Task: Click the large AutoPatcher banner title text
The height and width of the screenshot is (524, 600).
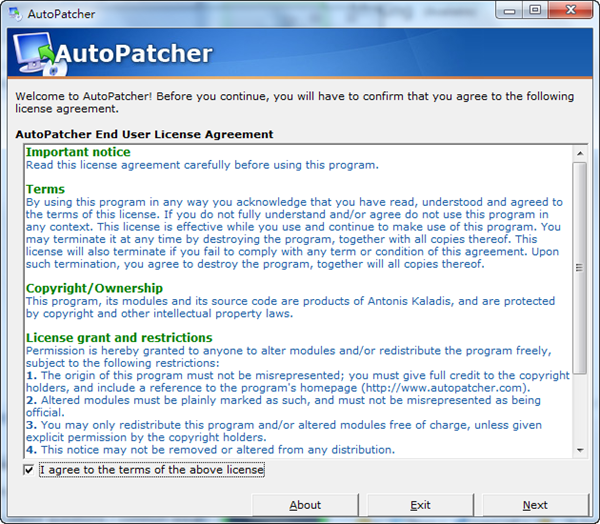Action: point(148,54)
